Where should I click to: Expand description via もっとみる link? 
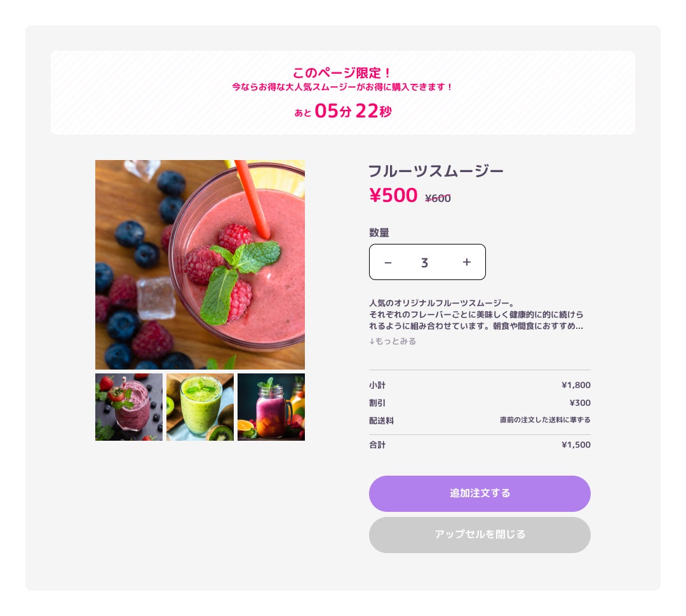pos(393,341)
